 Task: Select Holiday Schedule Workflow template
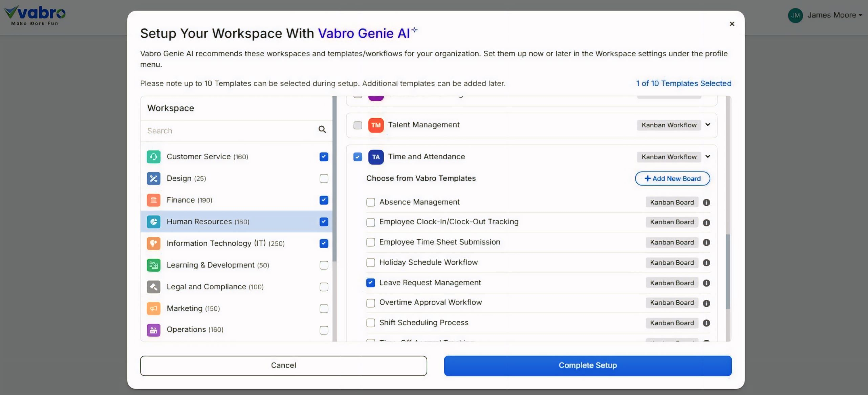tap(370, 263)
